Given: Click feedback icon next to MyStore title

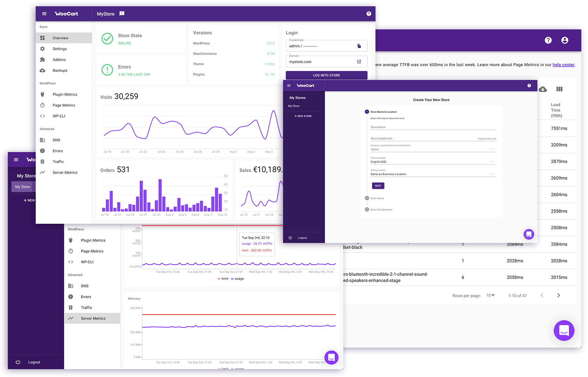Looking at the screenshot, I should (x=122, y=14).
